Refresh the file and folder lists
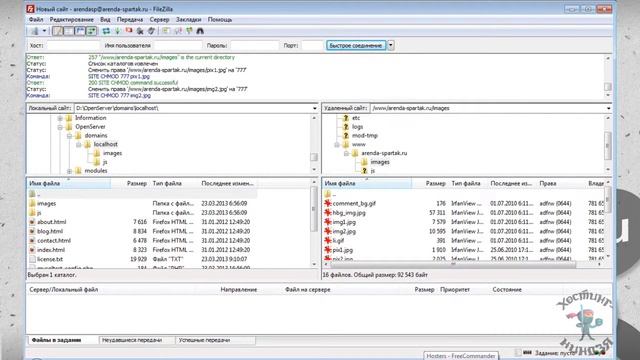Image resolution: width=640 pixels, height=360 pixels. [106, 31]
